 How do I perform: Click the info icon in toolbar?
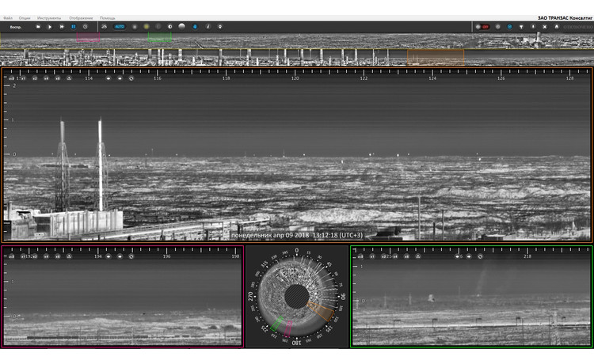tap(208, 27)
